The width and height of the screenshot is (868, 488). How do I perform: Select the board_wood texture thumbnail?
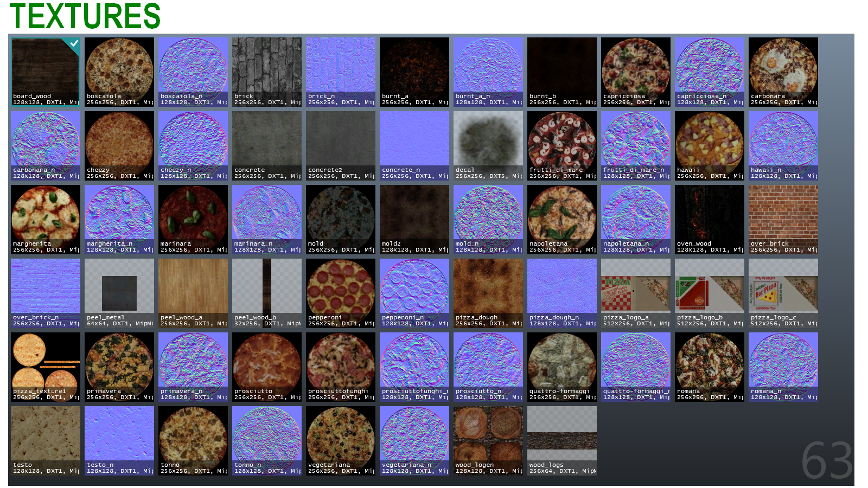coord(46,72)
